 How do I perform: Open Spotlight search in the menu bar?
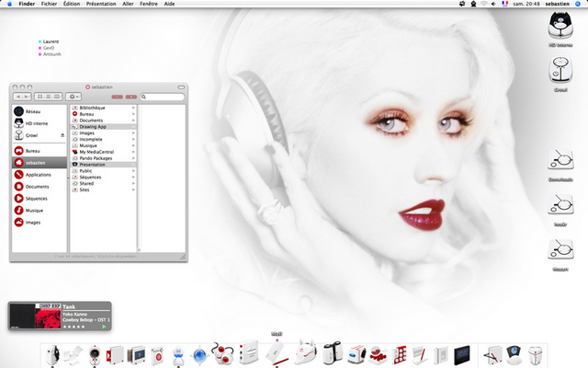click(578, 4)
